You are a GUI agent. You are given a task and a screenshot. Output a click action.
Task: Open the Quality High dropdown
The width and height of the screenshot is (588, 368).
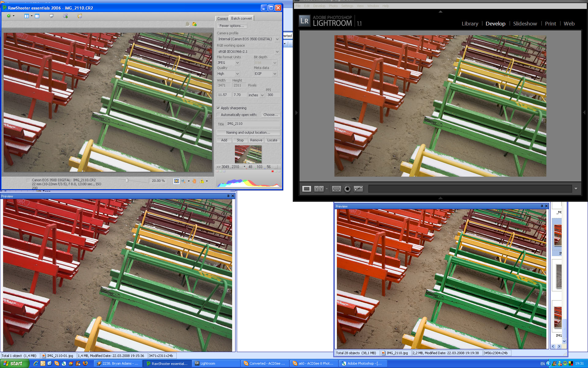click(237, 74)
